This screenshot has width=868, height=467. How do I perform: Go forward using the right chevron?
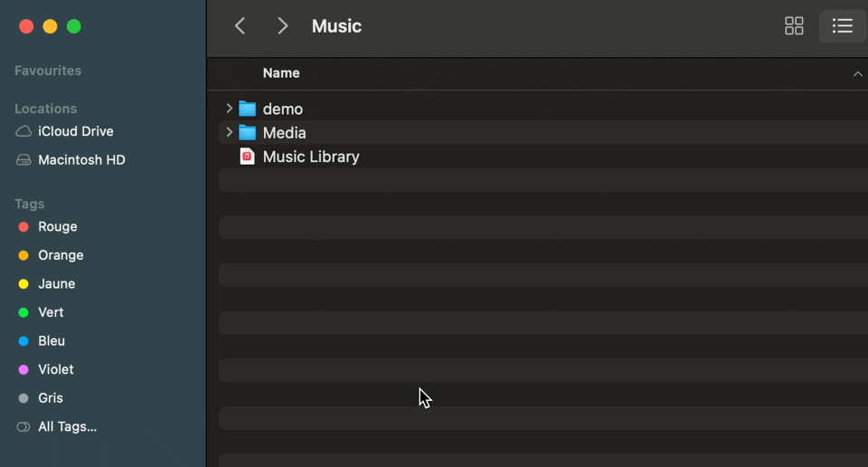[x=283, y=26]
